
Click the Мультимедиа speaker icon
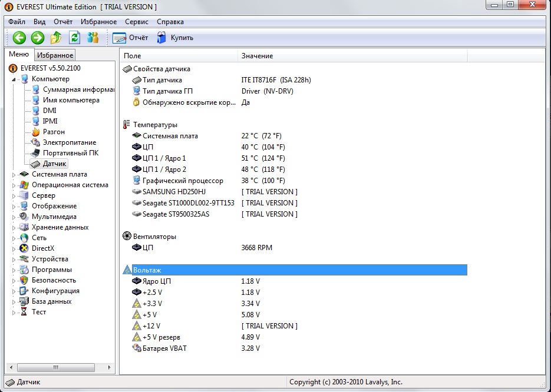coord(24,217)
